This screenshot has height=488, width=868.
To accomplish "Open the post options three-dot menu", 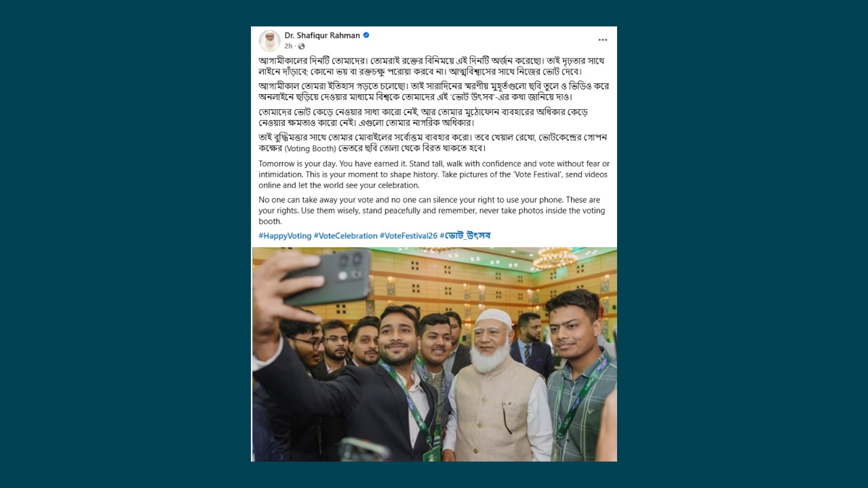I will click(x=602, y=40).
